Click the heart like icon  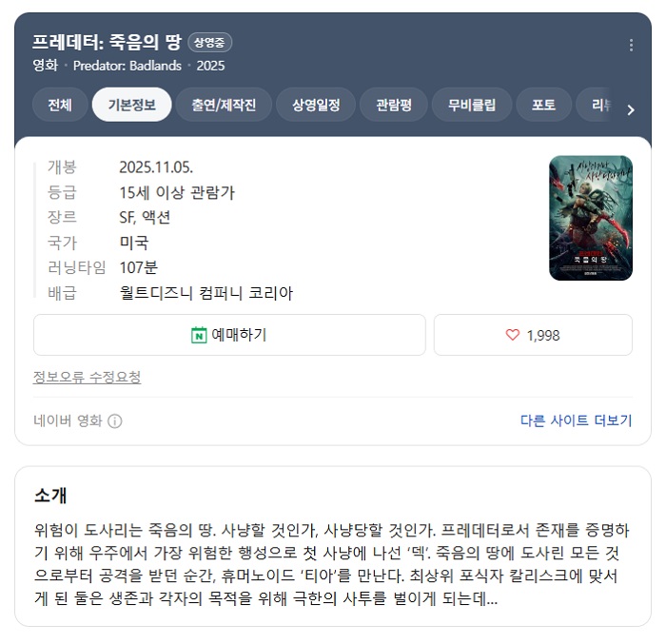pos(513,335)
